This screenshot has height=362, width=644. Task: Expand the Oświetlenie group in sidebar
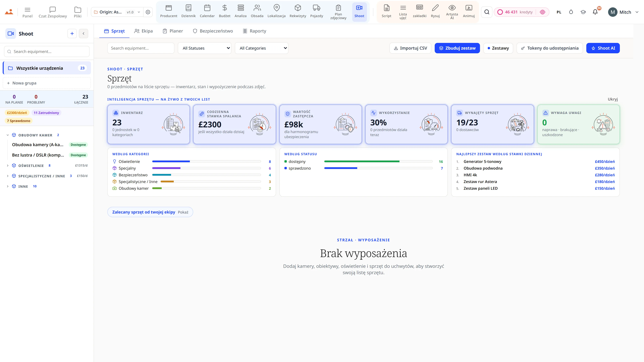click(8, 165)
